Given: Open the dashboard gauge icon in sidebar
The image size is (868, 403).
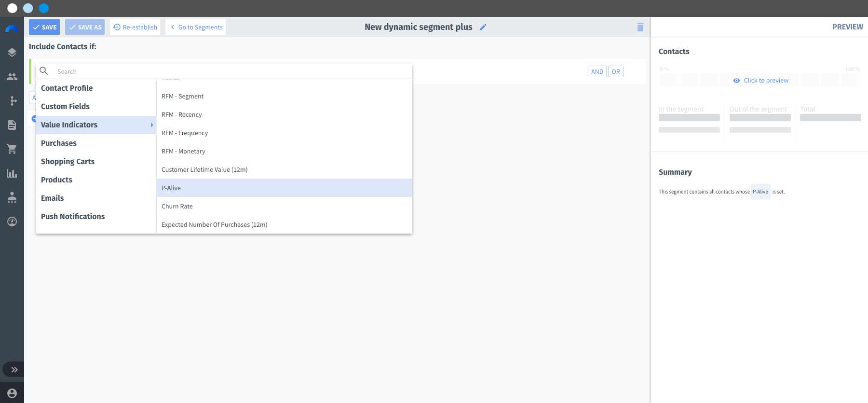Looking at the screenshot, I should pos(12,222).
